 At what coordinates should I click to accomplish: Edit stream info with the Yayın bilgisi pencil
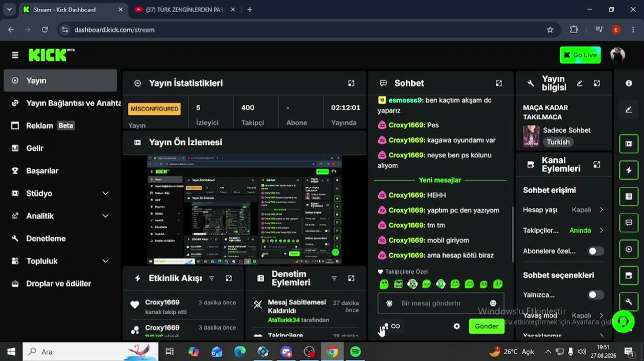(x=580, y=83)
